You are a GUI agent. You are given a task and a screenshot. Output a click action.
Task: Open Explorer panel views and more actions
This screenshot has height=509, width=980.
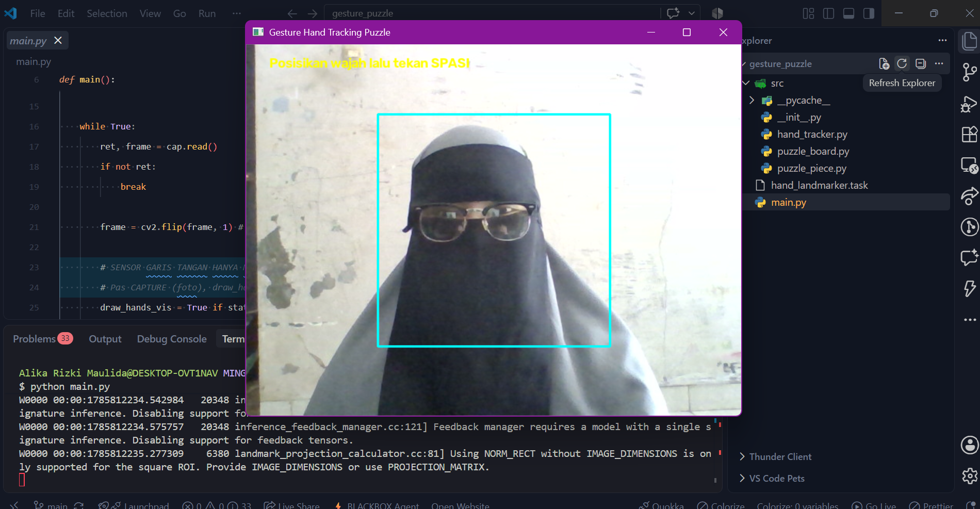(942, 40)
